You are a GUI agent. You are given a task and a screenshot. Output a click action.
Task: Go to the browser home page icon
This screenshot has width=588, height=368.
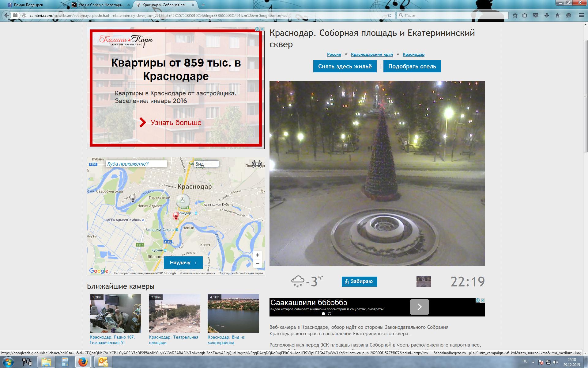click(558, 15)
